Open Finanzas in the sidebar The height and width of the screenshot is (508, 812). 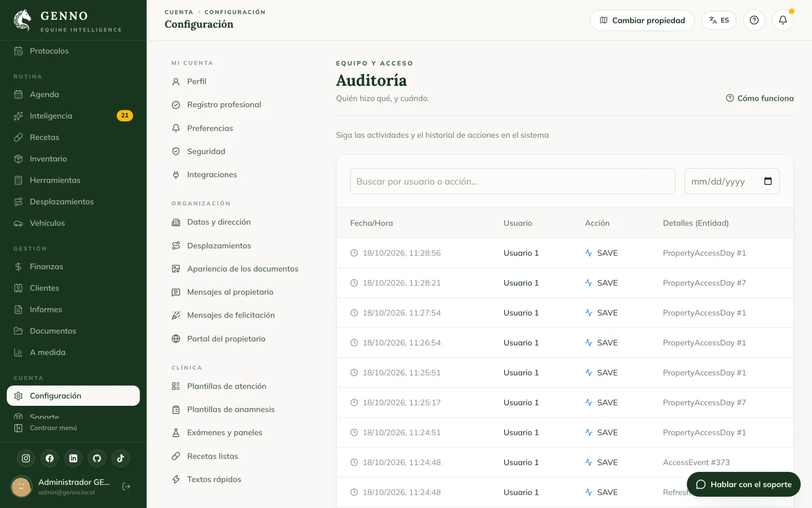(73, 267)
